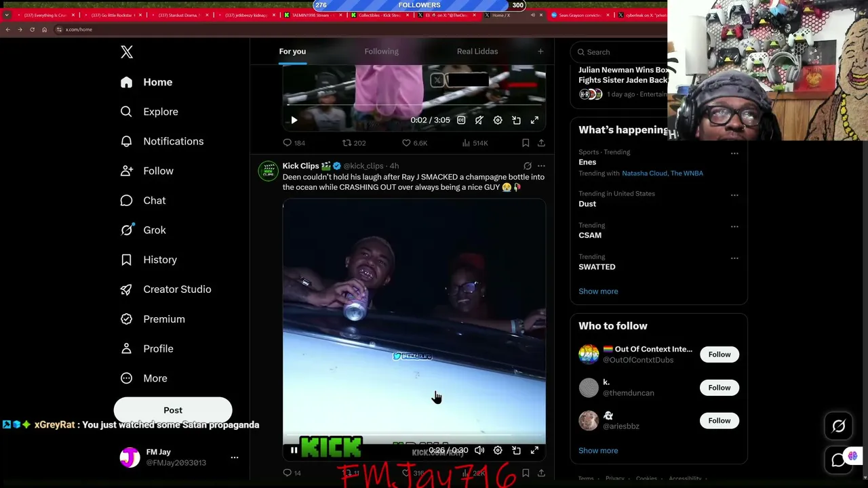This screenshot has width=868, height=488.
Task: Open more options for the SWATTED trend
Action: 734,258
